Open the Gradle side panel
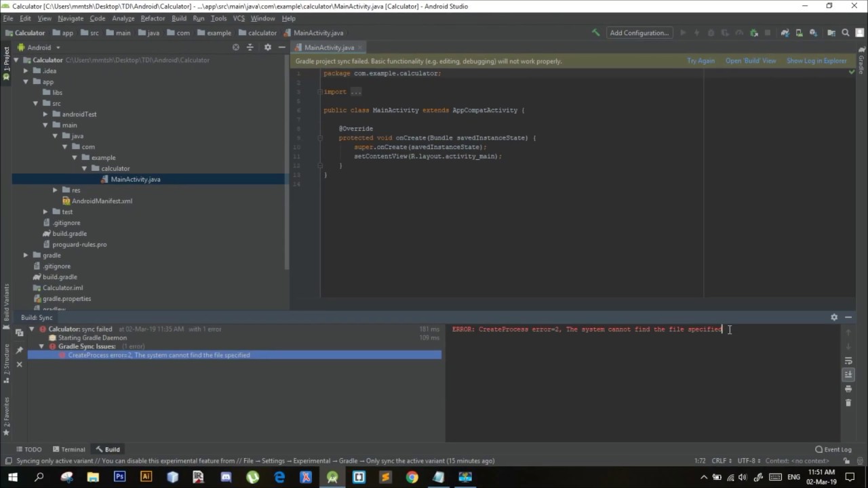Image resolution: width=868 pixels, height=488 pixels. point(861,61)
